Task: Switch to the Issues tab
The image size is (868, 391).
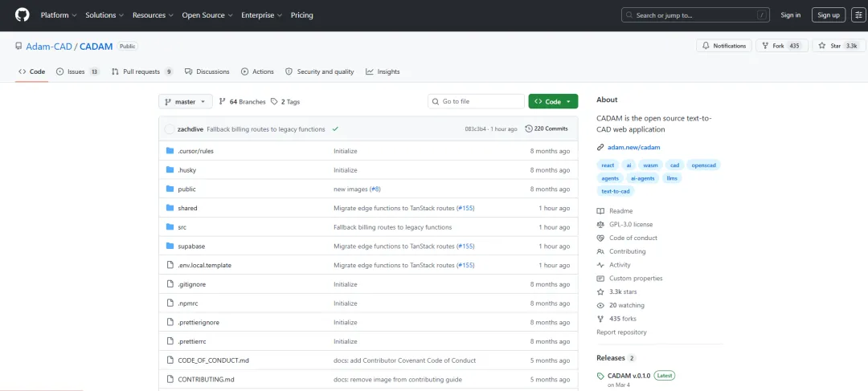Action: 78,72
